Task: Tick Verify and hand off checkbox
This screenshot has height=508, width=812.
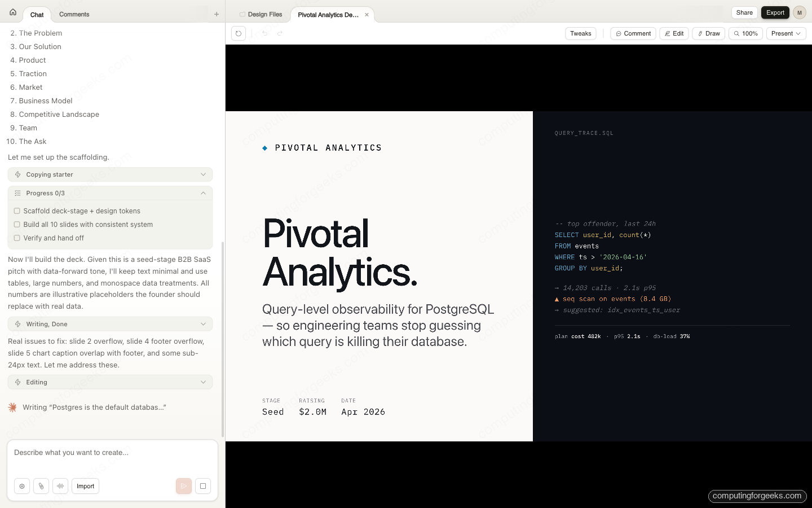Action: coord(17,238)
